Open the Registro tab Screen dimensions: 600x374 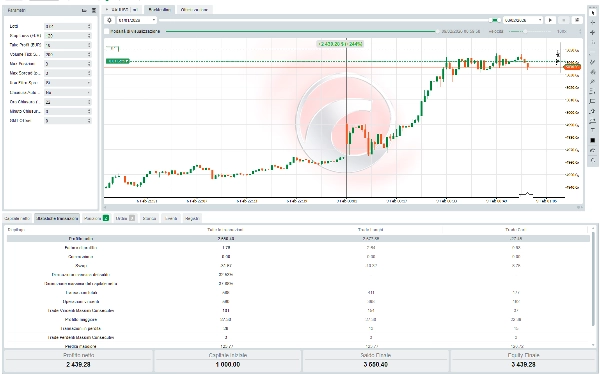[x=192, y=218]
